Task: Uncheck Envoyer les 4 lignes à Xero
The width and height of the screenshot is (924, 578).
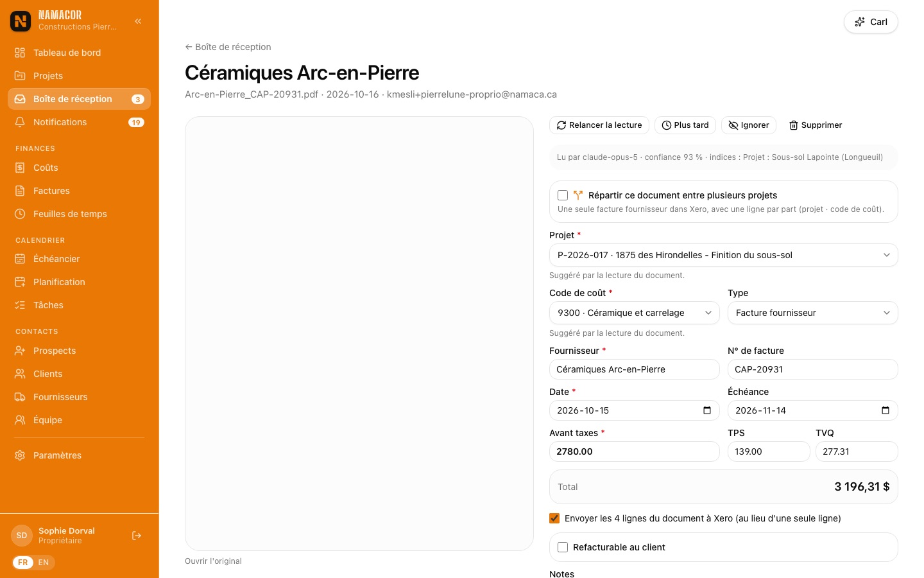Action: click(x=554, y=518)
